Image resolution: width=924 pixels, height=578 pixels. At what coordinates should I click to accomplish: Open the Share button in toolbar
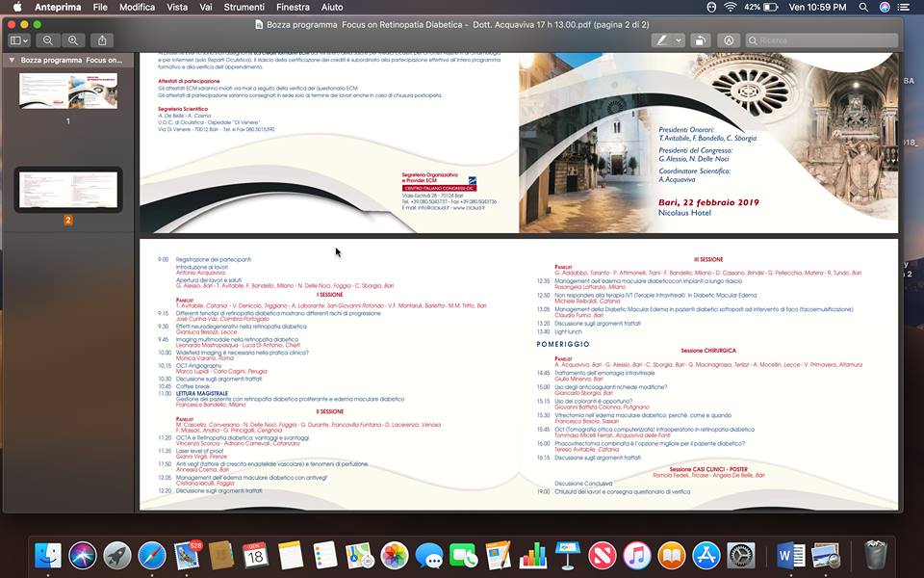coord(102,40)
